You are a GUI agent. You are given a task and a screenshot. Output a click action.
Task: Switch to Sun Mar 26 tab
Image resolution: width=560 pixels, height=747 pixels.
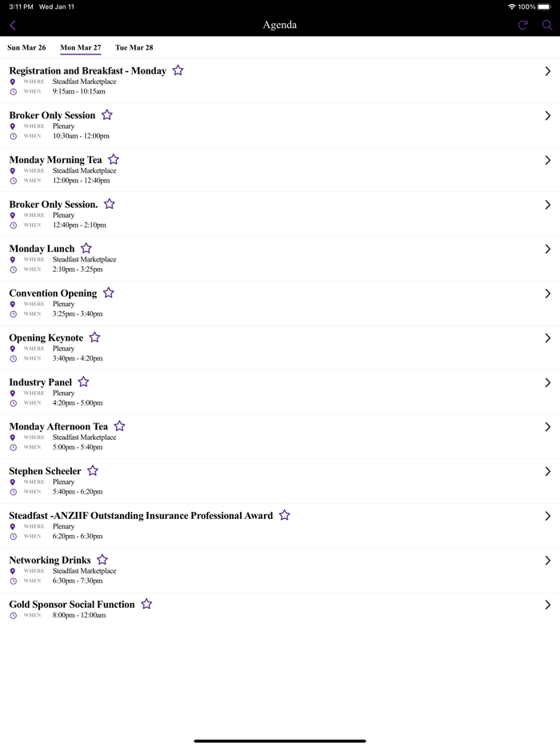[26, 48]
